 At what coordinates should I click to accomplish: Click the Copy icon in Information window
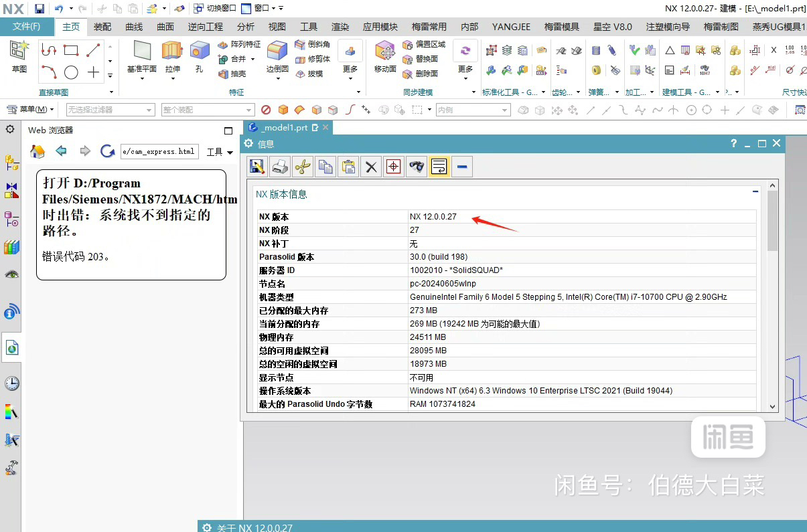pos(325,167)
